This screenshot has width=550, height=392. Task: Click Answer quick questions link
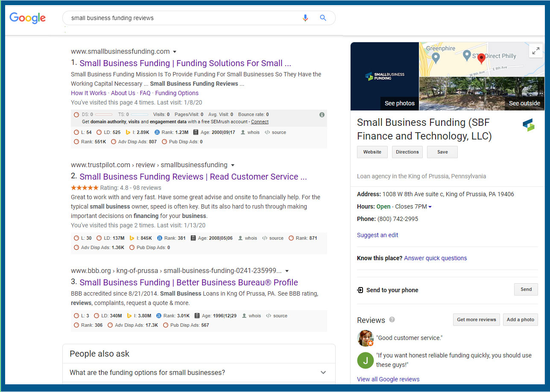pyautogui.click(x=436, y=258)
